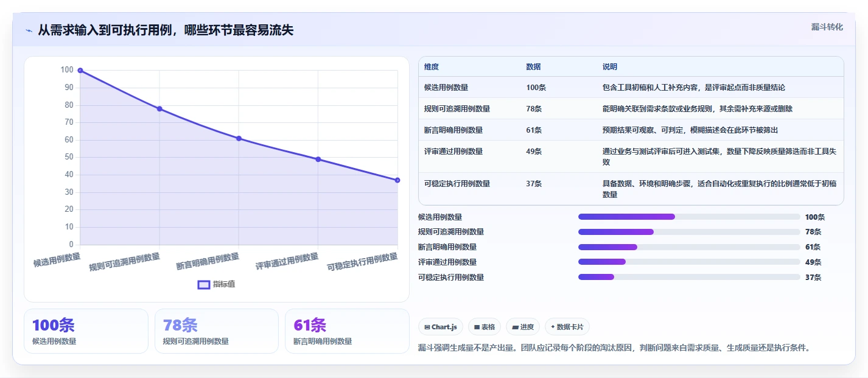Click the chart data point at value 49
The width and height of the screenshot is (868, 378).
(318, 159)
